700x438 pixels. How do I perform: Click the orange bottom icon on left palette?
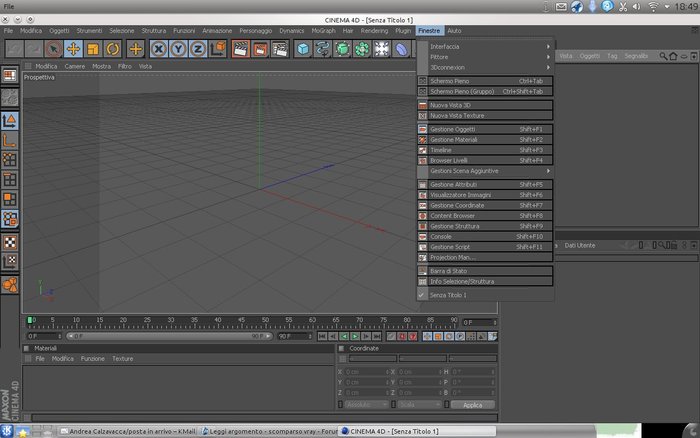[9, 284]
